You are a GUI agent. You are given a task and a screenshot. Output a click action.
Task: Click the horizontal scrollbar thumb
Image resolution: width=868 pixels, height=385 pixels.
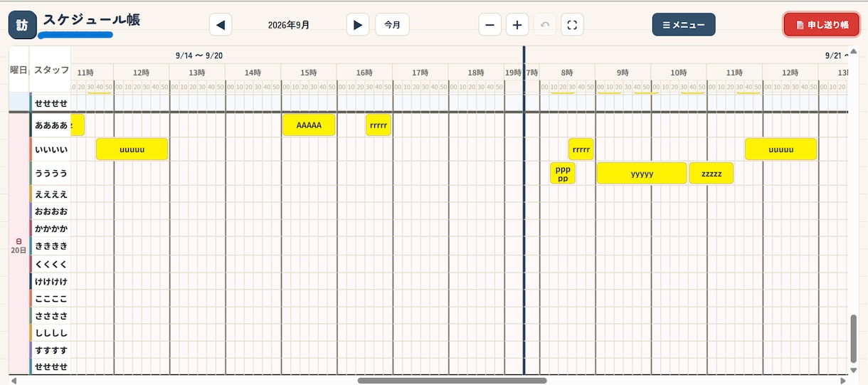coord(452,381)
